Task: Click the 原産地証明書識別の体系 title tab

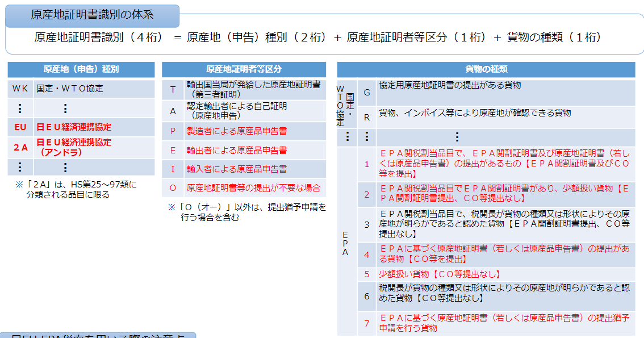Action: [93, 15]
